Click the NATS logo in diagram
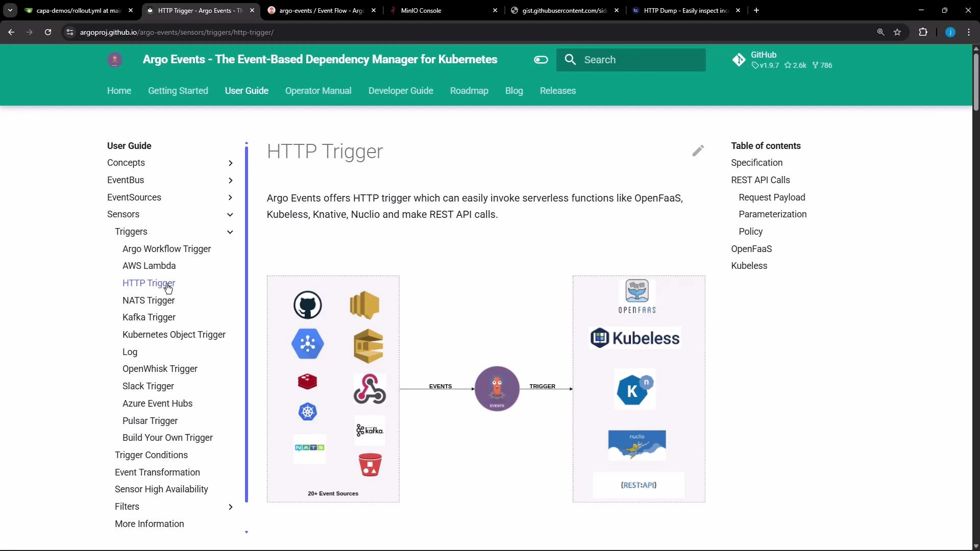The width and height of the screenshot is (980, 551). point(309,447)
